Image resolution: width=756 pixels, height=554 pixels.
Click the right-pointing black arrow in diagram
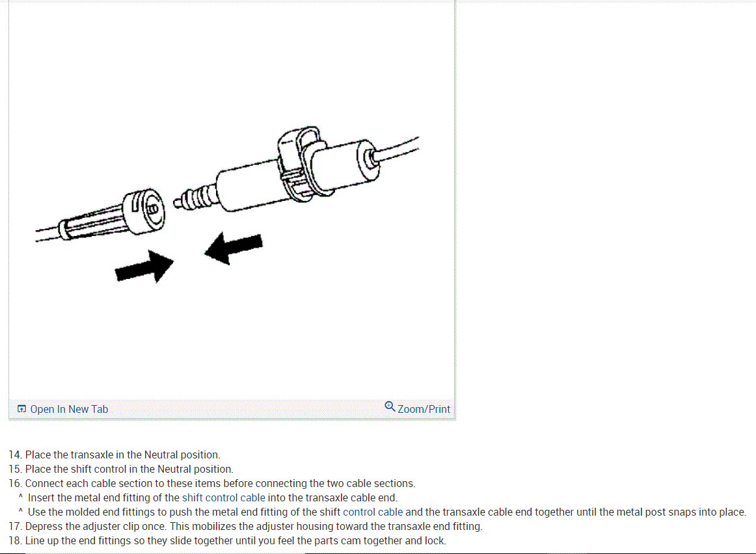click(x=144, y=267)
